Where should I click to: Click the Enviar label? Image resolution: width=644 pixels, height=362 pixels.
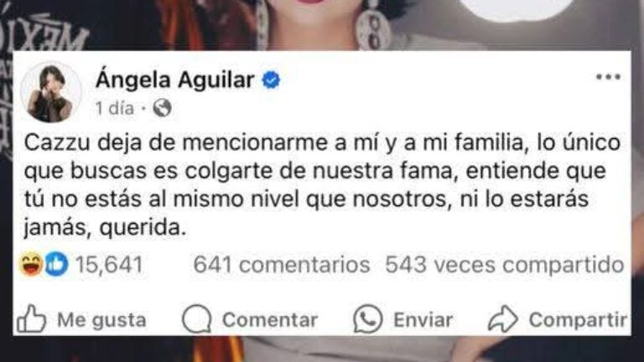pyautogui.click(x=423, y=320)
